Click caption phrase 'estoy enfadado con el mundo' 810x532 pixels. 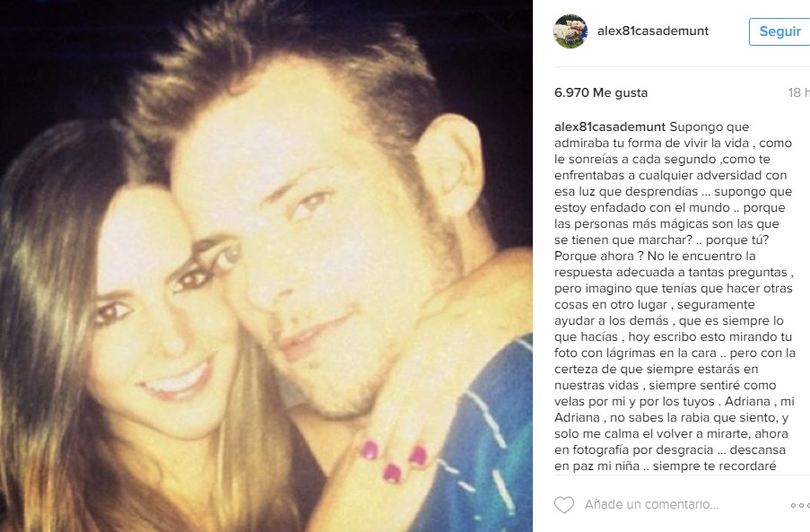(x=642, y=207)
